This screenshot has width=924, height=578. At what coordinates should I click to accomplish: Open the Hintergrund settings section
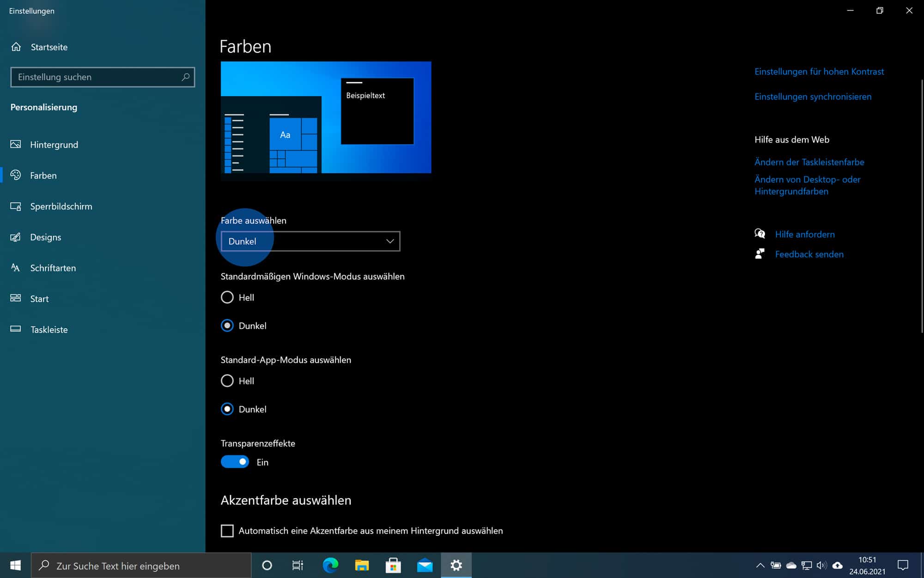[x=54, y=144]
